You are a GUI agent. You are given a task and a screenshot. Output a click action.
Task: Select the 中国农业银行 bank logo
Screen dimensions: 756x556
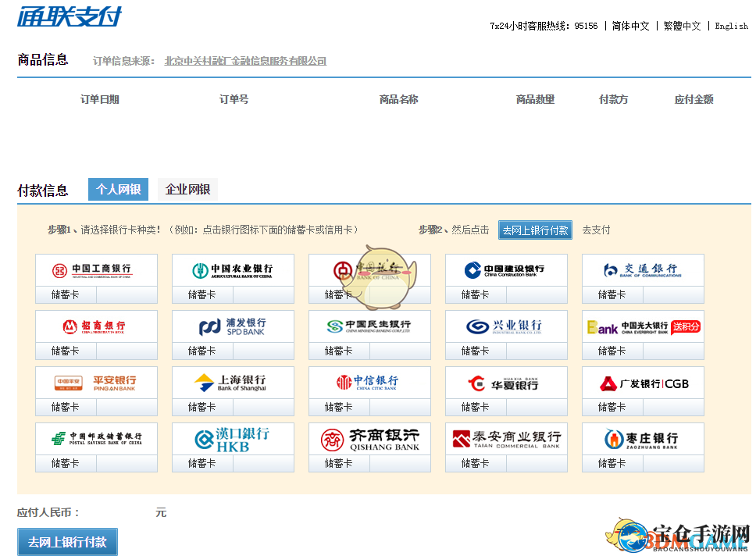(x=233, y=270)
